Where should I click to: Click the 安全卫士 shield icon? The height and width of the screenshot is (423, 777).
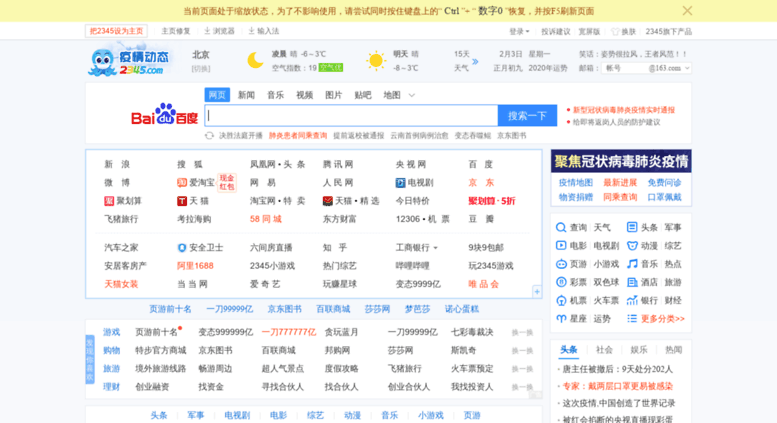pos(181,248)
